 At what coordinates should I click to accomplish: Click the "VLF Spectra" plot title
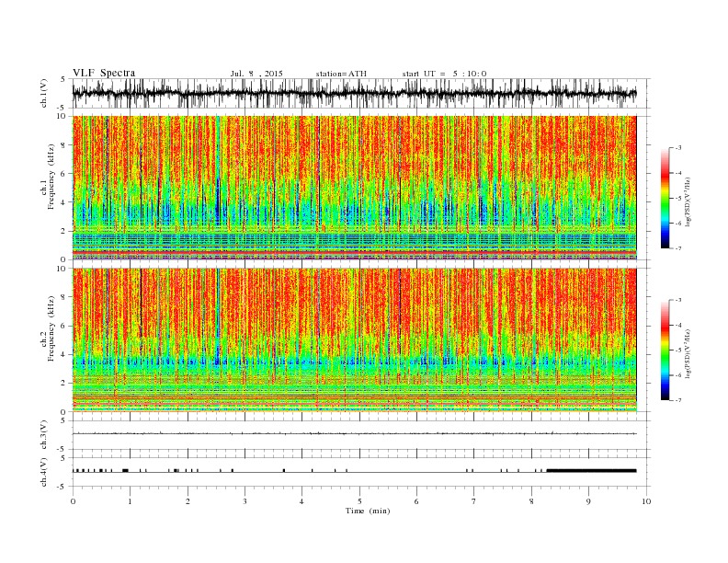tap(104, 73)
